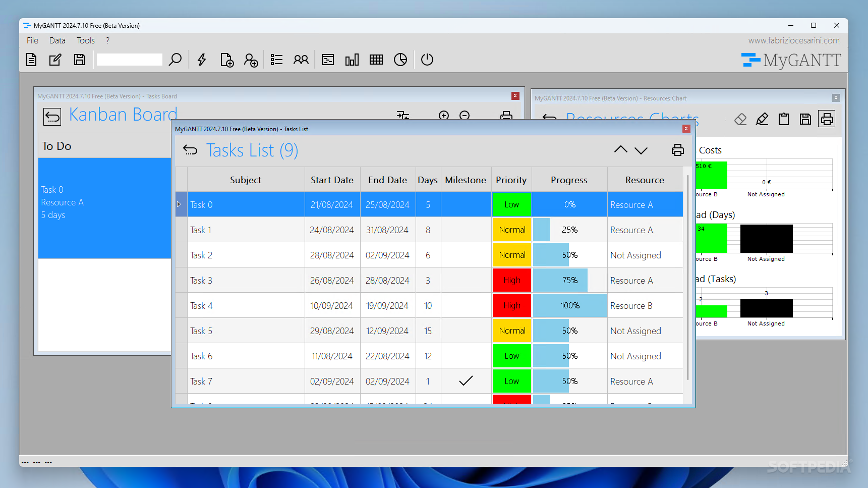Open the Tools menu
This screenshot has height=488, width=868.
[x=86, y=40]
